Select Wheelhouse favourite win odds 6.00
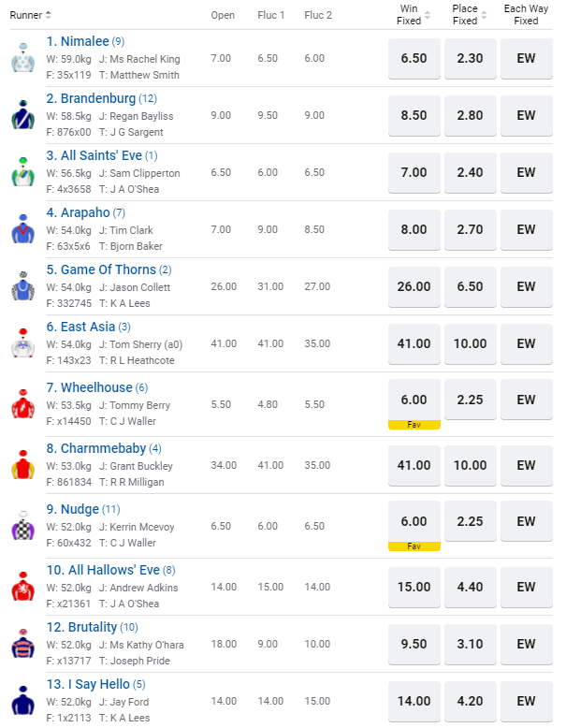Image resolution: width=566 pixels, height=728 pixels. pyautogui.click(x=414, y=400)
